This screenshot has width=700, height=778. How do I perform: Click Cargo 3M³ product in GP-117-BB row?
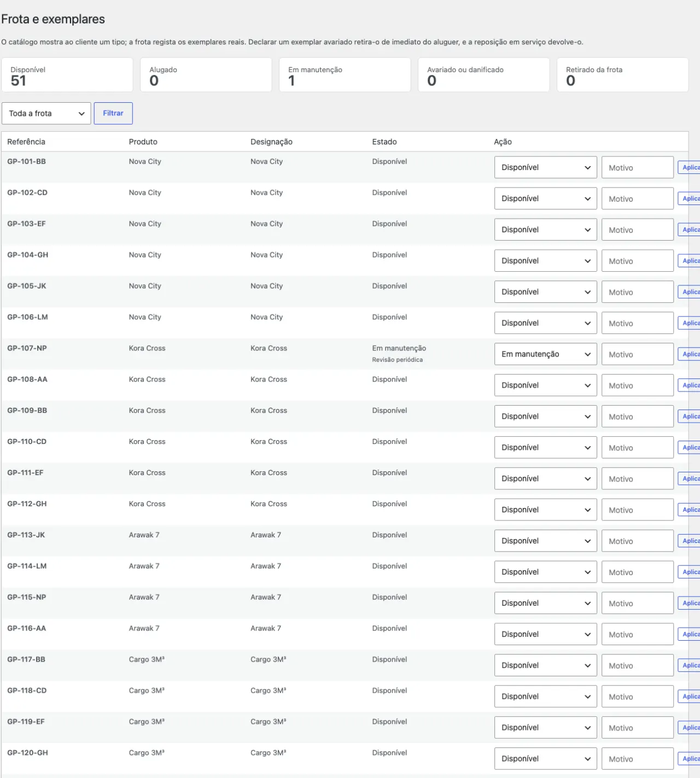tap(147, 659)
